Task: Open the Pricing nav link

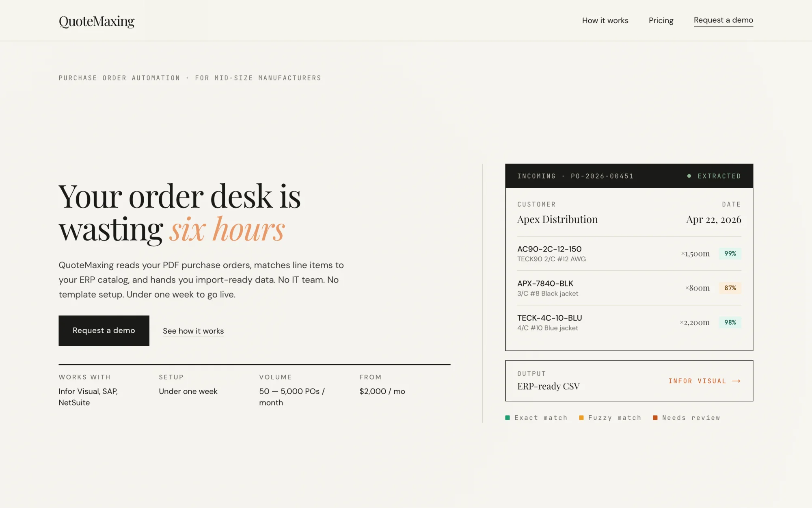Action: pyautogui.click(x=661, y=20)
